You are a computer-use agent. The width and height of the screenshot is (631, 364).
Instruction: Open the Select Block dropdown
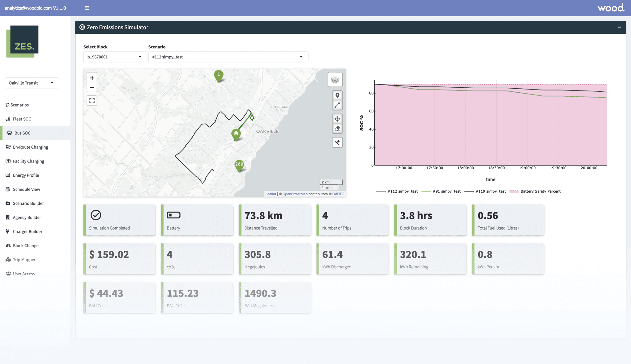114,57
